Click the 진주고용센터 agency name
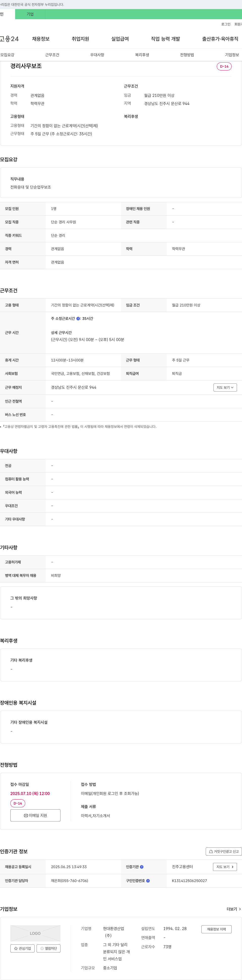Viewport: 242px width, 980px height. pos(182,867)
